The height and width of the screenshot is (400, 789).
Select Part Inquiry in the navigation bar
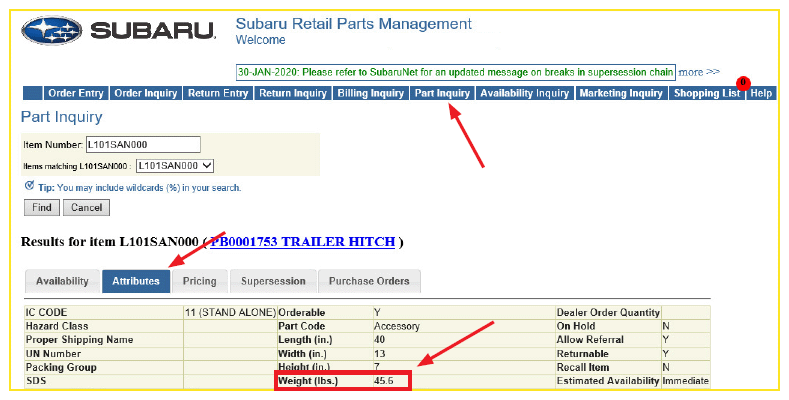[442, 93]
